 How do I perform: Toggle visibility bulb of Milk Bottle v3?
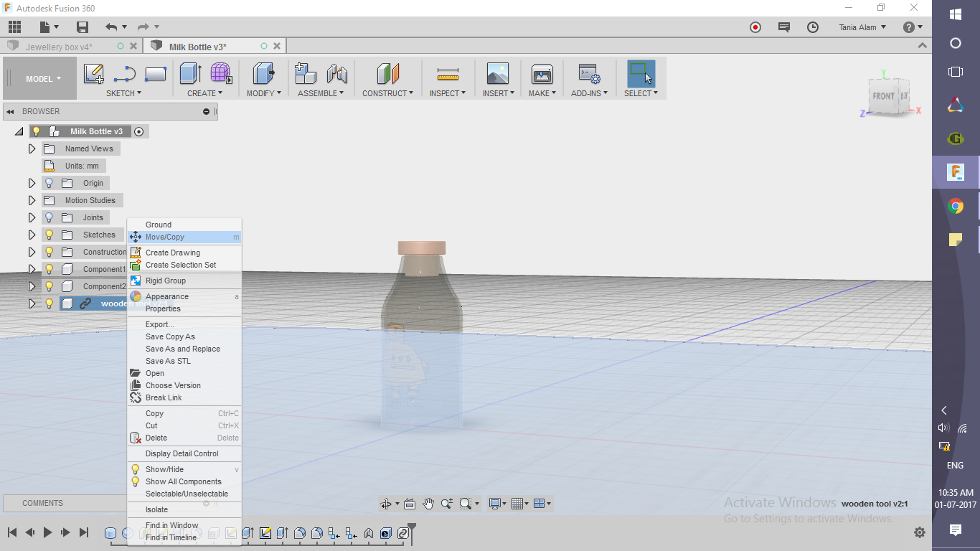pos(36,131)
